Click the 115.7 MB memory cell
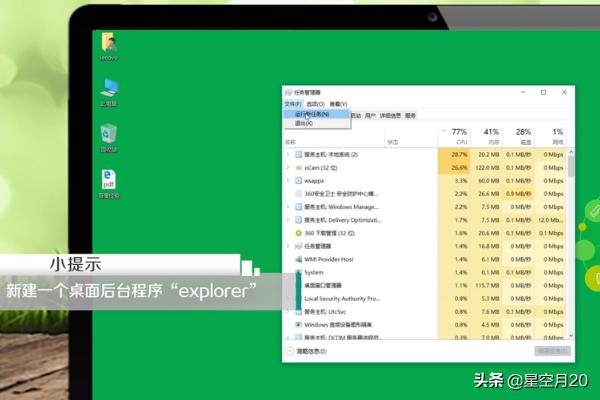Image resolution: width=600 pixels, height=400 pixels. coord(486,286)
